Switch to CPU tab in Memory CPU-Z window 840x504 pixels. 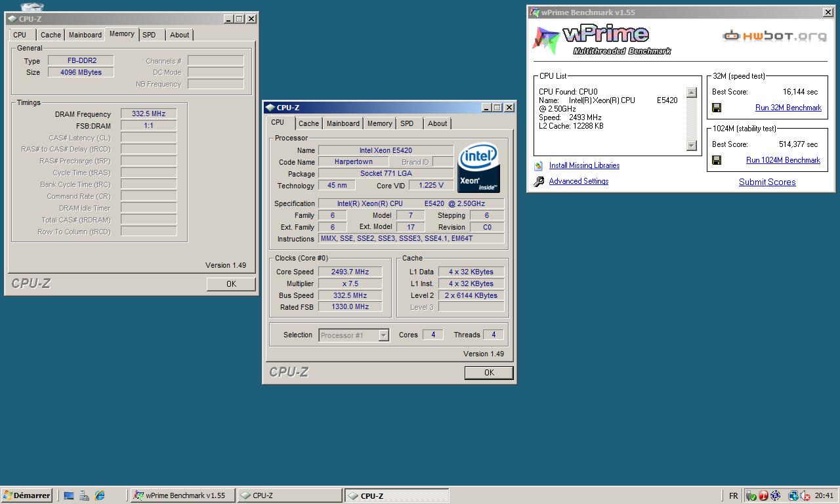20,35
